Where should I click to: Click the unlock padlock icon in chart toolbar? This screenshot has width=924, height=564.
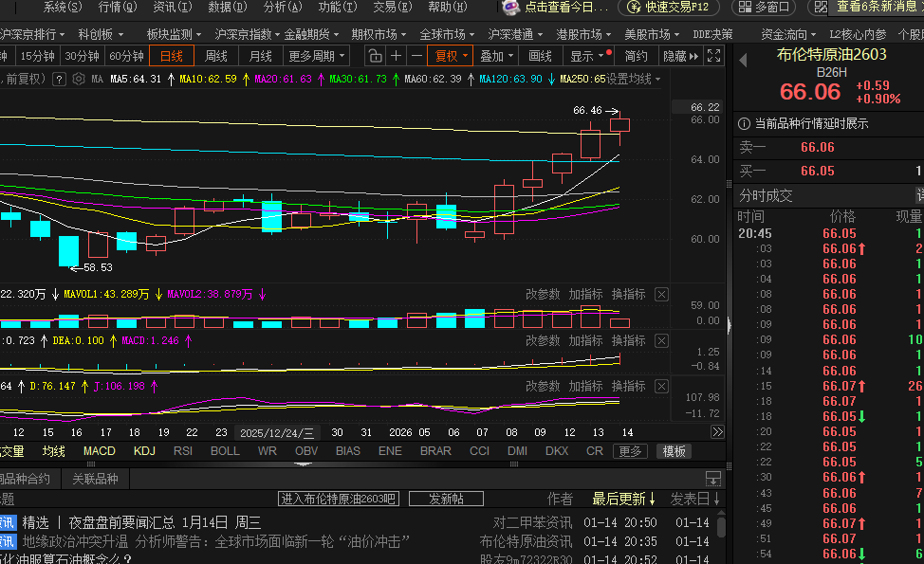pyautogui.click(x=375, y=57)
